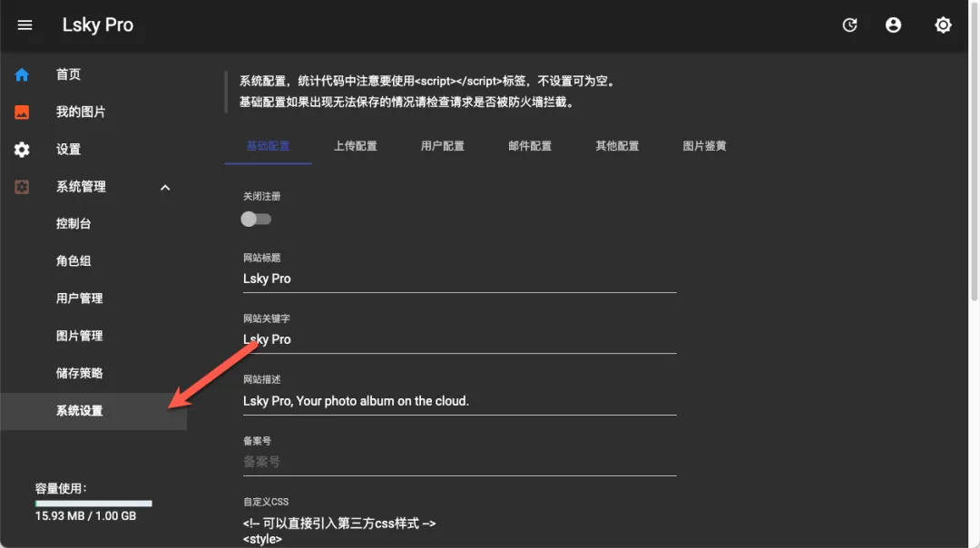Viewport: 980px width, 548px height.
Task: Open 我的图片 in sidebar
Action: 81,112
